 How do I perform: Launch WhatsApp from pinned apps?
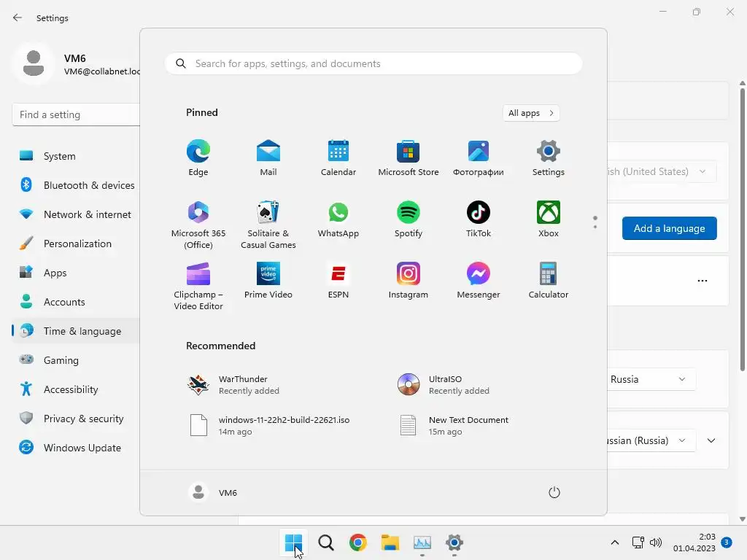(x=338, y=219)
